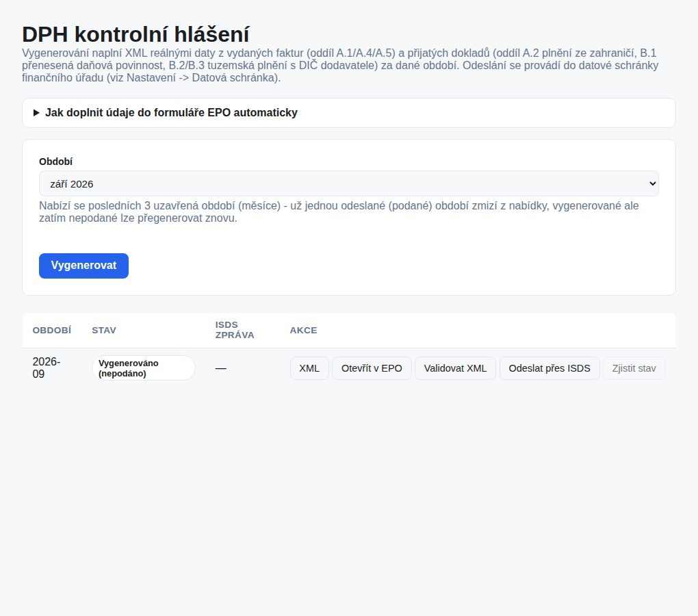Select the Otevřít v EPO button
This screenshot has height=616, width=698.
[372, 368]
